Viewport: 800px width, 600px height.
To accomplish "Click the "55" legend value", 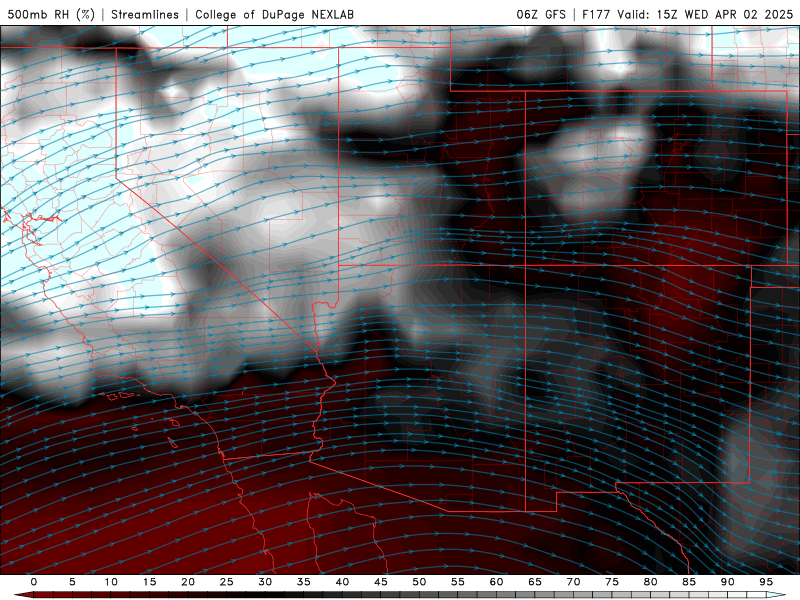I will tap(458, 582).
